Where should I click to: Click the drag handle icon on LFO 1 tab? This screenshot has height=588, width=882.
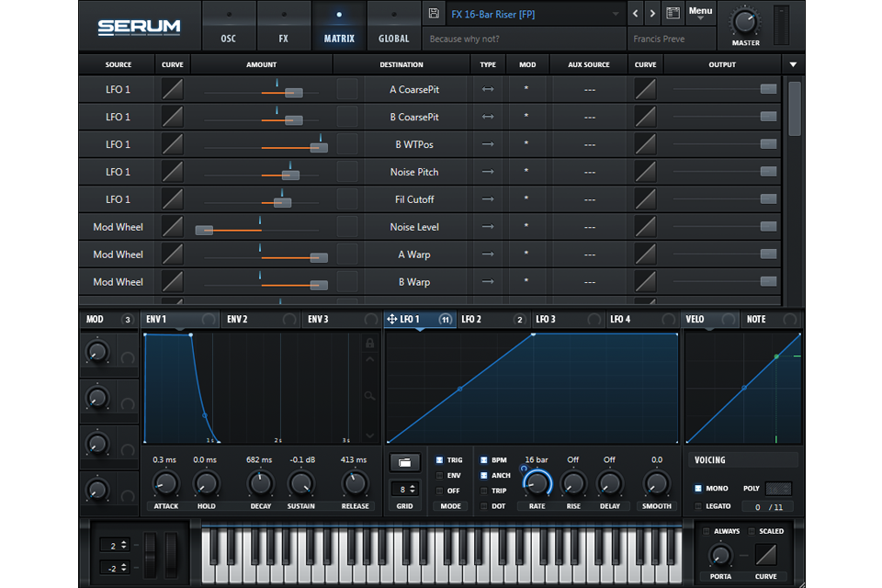[394, 319]
